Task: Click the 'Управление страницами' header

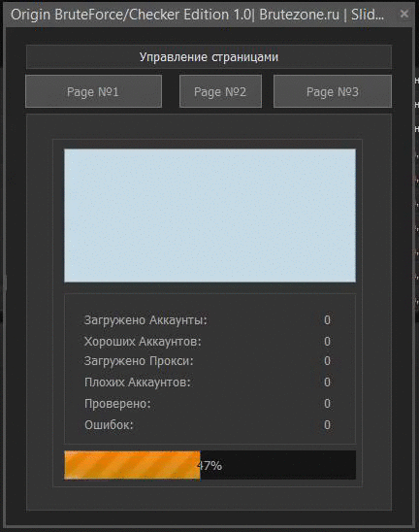Action: click(x=209, y=57)
